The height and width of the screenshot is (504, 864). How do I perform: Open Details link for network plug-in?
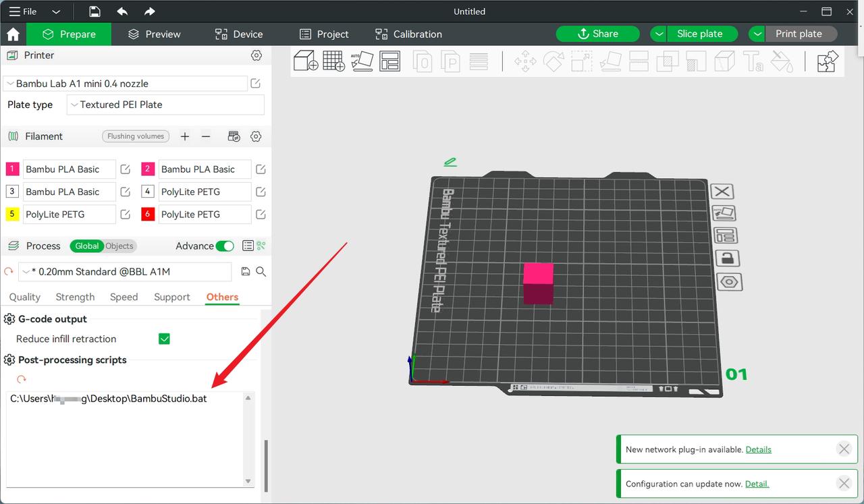pyautogui.click(x=759, y=449)
